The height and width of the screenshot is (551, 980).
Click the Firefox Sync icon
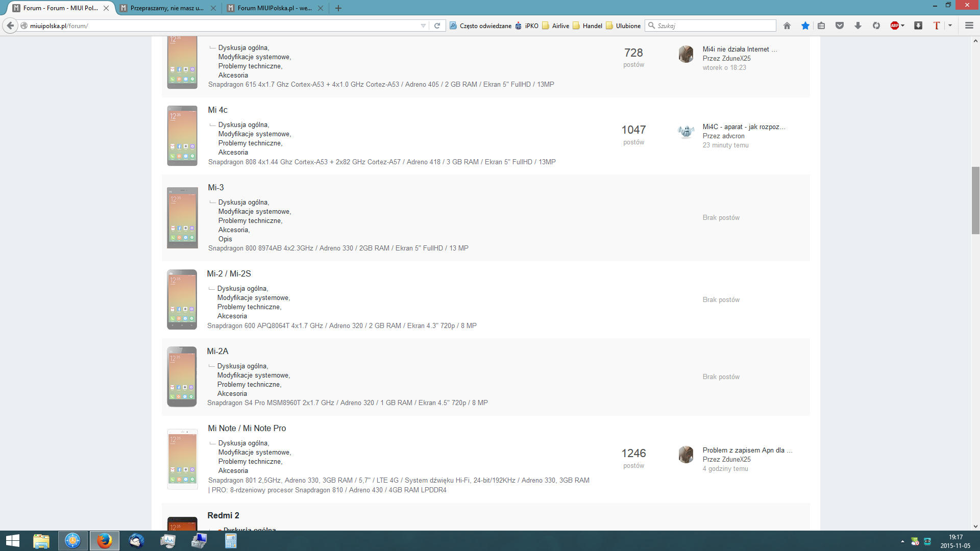tap(876, 26)
